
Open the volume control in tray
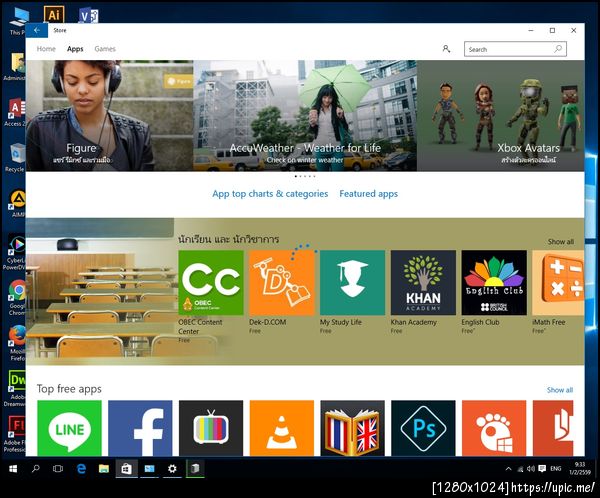[x=531, y=469]
